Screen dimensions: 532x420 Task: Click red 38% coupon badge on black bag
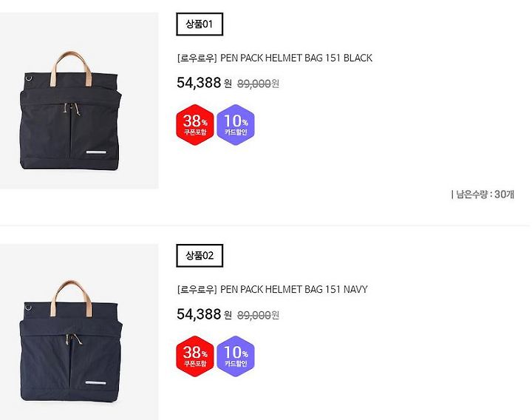coord(195,125)
